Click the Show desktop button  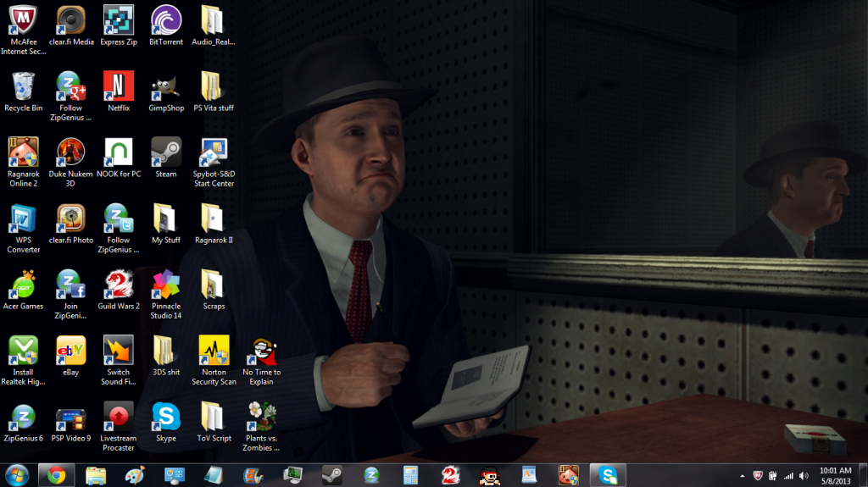pyautogui.click(x=863, y=476)
